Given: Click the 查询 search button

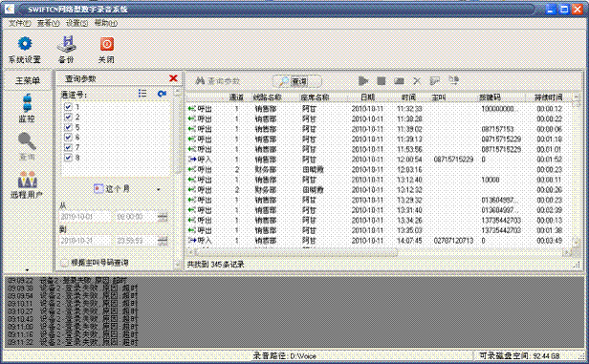Looking at the screenshot, I should coord(296,81).
